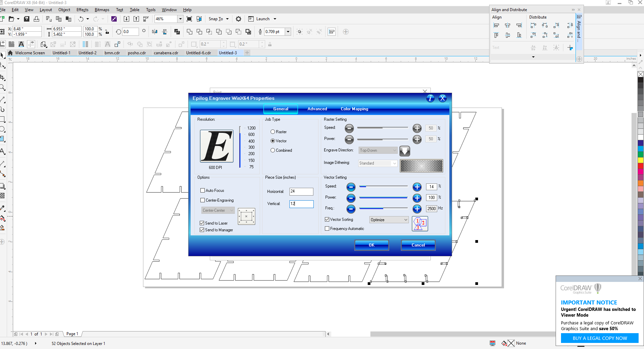The image size is (644, 349).
Task: Click the Vertical piece size field
Action: [301, 204]
